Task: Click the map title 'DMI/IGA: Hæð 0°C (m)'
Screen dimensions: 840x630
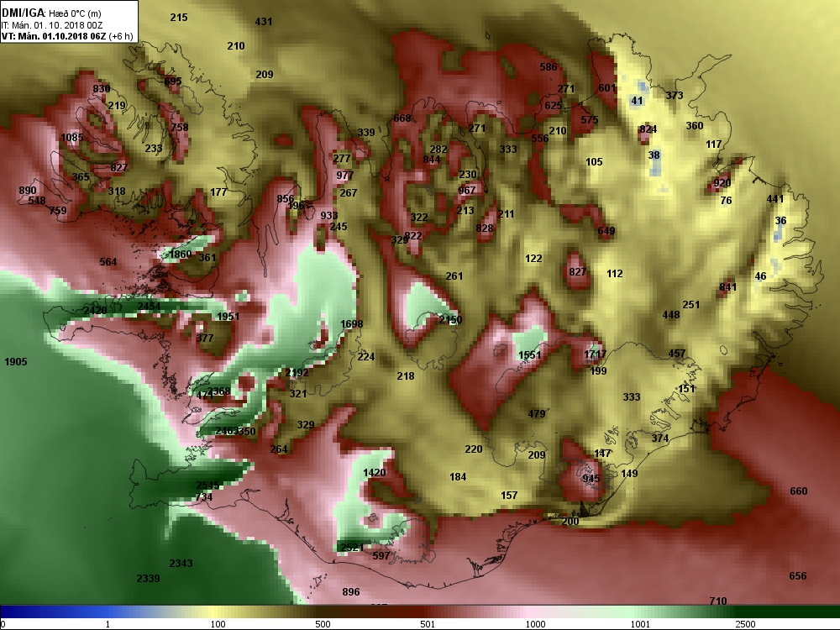Action: (51, 13)
